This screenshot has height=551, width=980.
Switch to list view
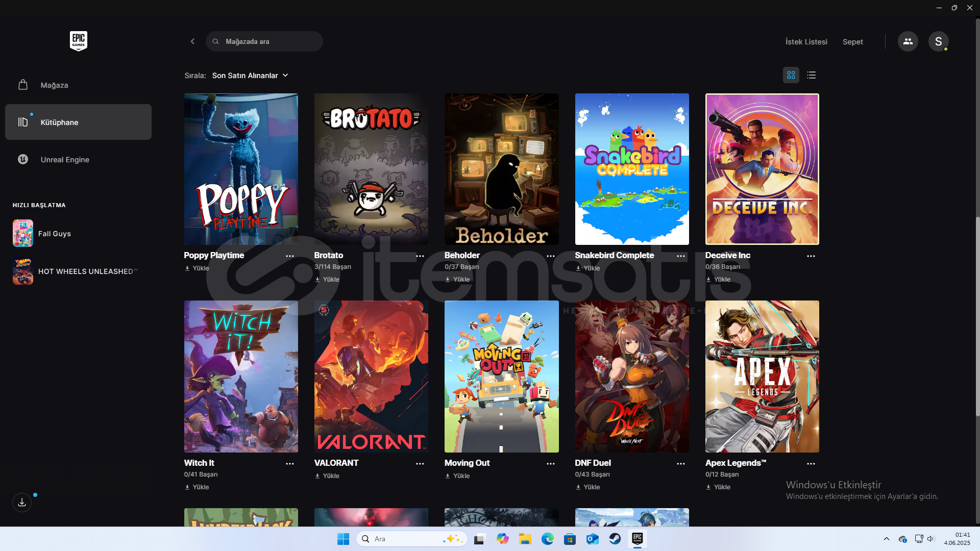click(811, 75)
